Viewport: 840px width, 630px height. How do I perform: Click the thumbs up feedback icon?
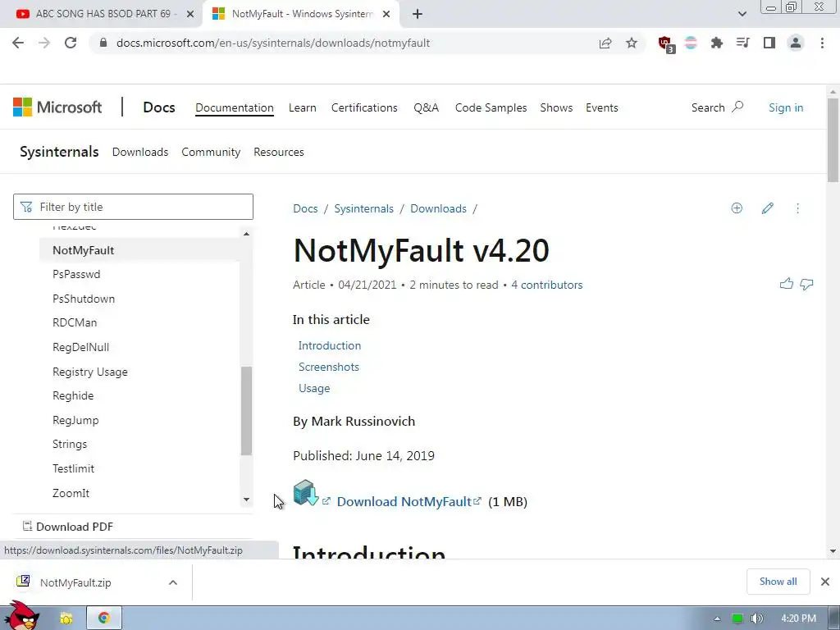click(787, 284)
